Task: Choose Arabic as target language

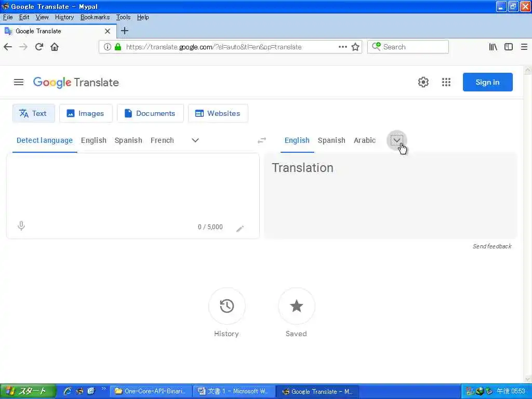Action: 365,140
